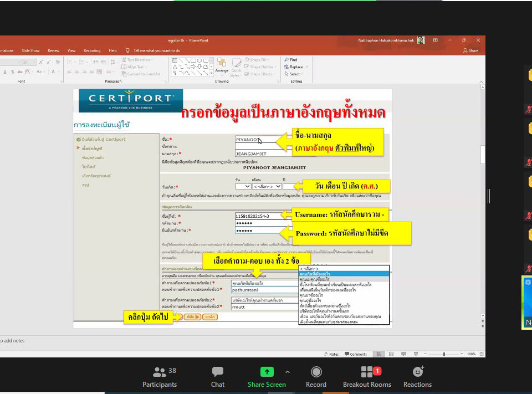Click Replace in the Editing group

point(294,67)
